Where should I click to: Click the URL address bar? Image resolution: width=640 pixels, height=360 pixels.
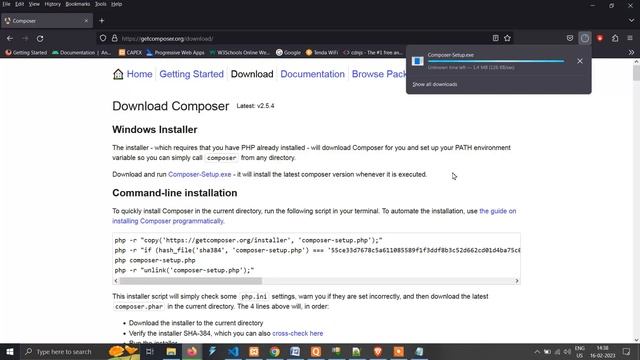pos(304,38)
